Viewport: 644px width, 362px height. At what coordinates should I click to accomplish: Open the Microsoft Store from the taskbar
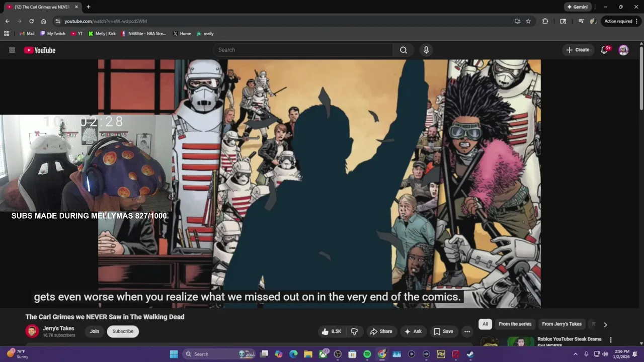coord(352,354)
